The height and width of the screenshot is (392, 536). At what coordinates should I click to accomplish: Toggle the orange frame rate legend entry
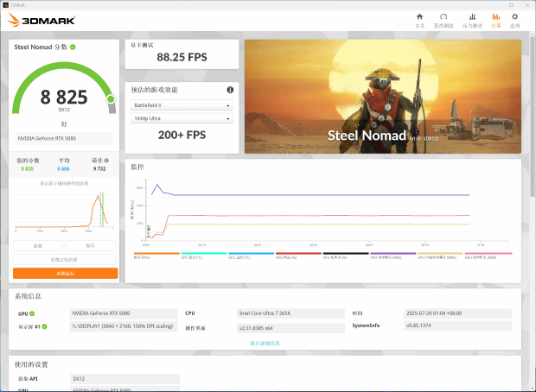156,255
